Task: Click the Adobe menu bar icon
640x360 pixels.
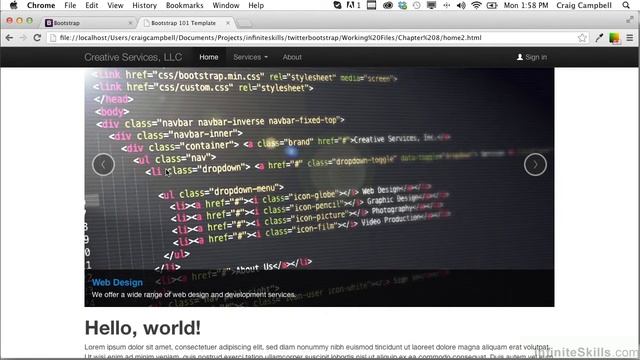Action: [353, 5]
